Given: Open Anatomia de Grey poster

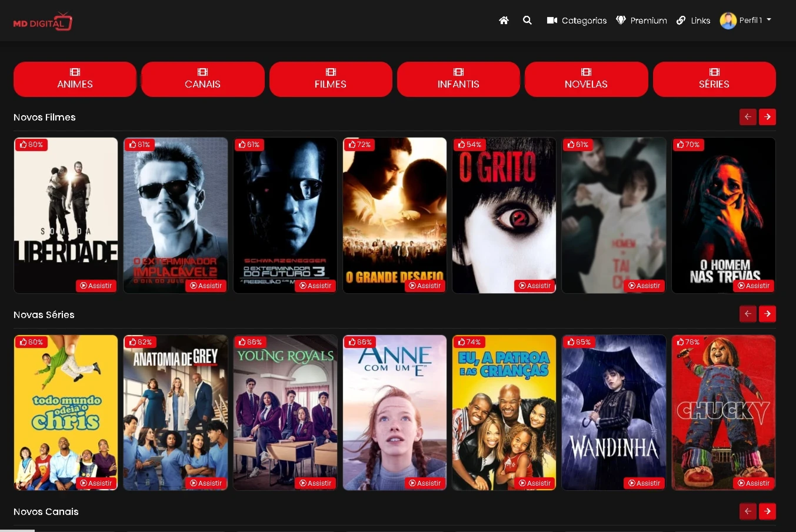Looking at the screenshot, I should coord(175,413).
